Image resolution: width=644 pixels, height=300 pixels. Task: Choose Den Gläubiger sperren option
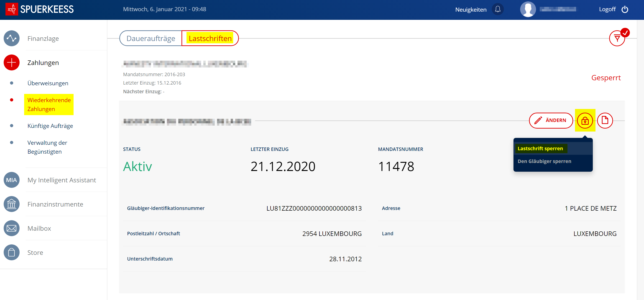pyautogui.click(x=544, y=161)
